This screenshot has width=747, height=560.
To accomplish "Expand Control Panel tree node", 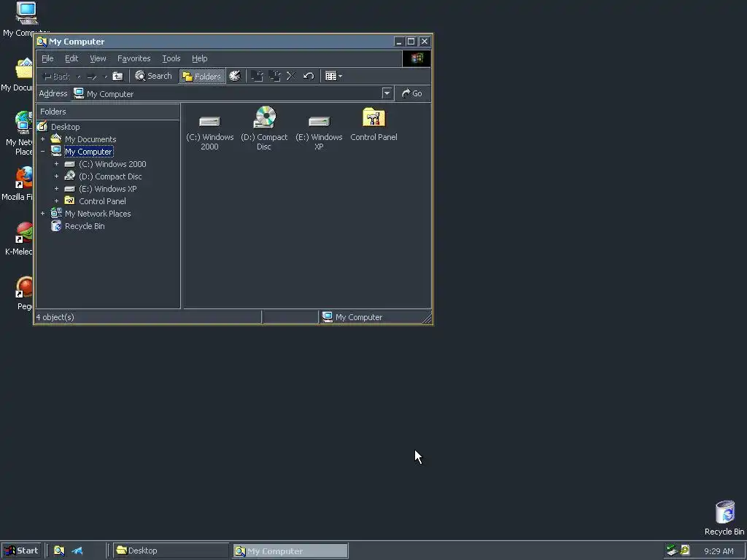I will (57, 201).
